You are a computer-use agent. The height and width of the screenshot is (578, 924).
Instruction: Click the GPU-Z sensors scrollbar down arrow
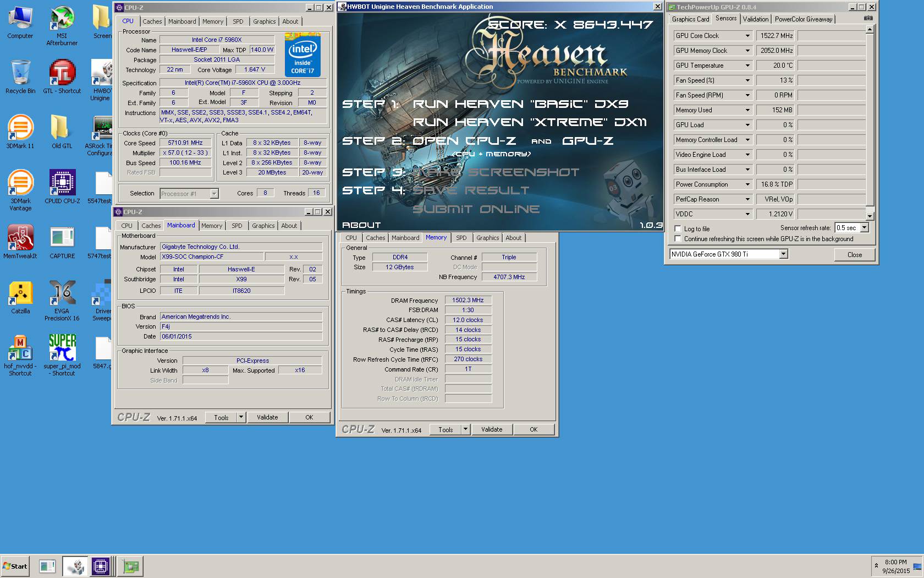870,216
